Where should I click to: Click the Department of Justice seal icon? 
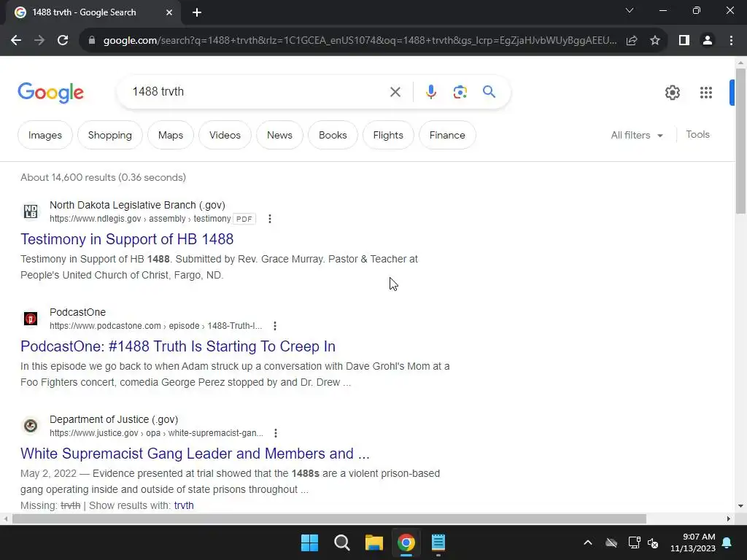(31, 425)
